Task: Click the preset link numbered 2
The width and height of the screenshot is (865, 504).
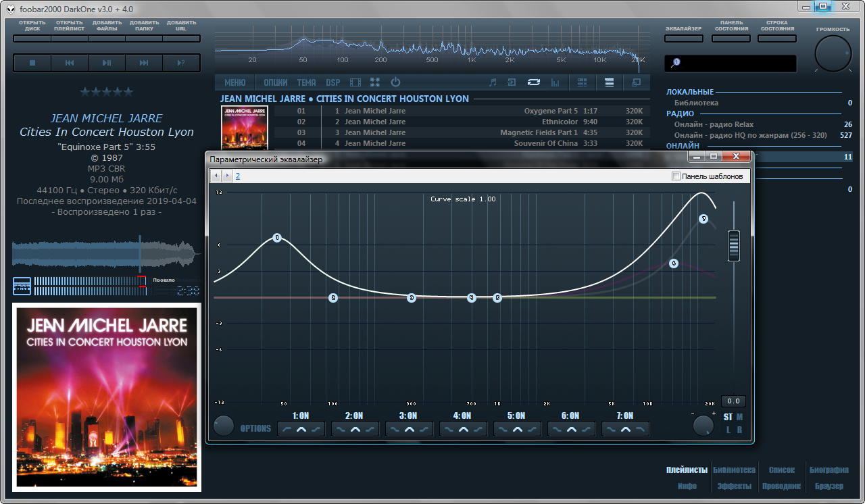Action: (238, 176)
